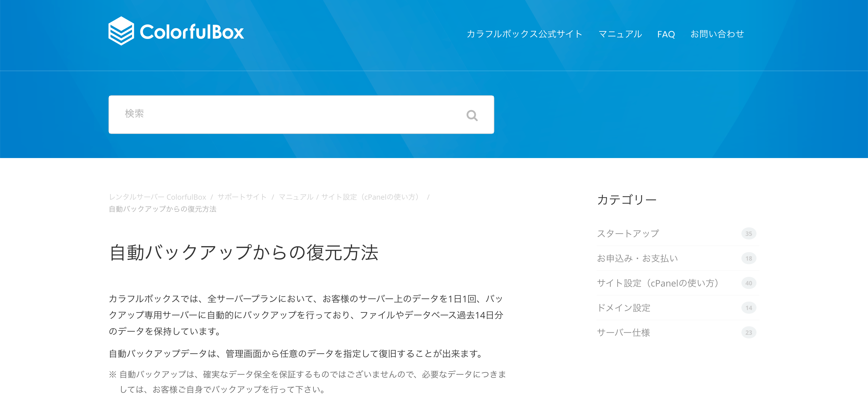Click the ColorfulBox wordmark text
The height and width of the screenshot is (415, 868).
point(192,32)
